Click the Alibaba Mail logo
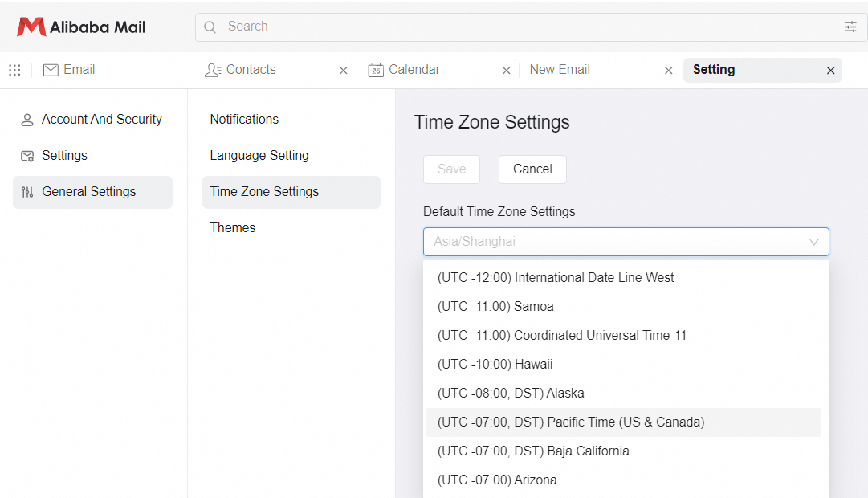This screenshot has height=498, width=868. point(81,27)
